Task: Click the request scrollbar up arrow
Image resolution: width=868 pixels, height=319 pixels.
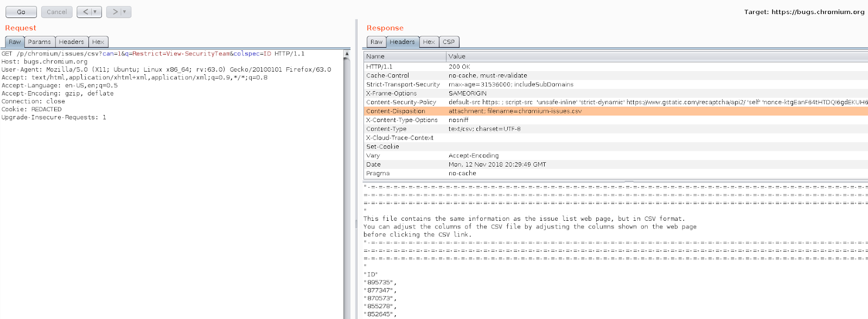Action: tap(347, 54)
